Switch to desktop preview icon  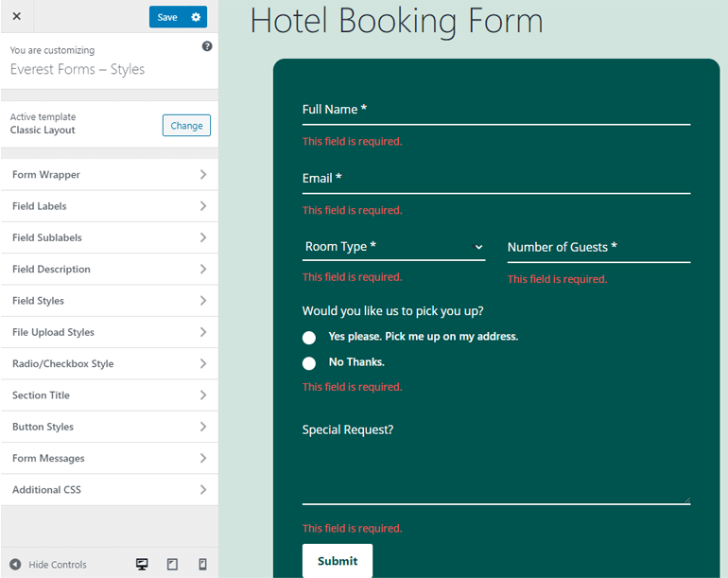coord(142,565)
